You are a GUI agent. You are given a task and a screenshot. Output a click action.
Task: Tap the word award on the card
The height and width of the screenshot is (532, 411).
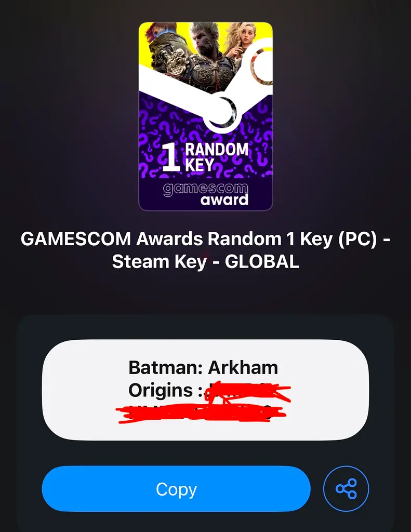pos(224,200)
